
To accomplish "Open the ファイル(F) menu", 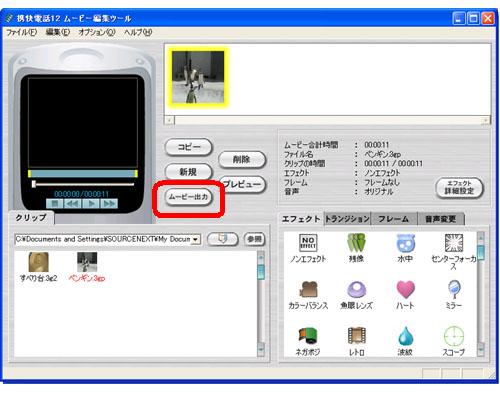I will [21, 32].
